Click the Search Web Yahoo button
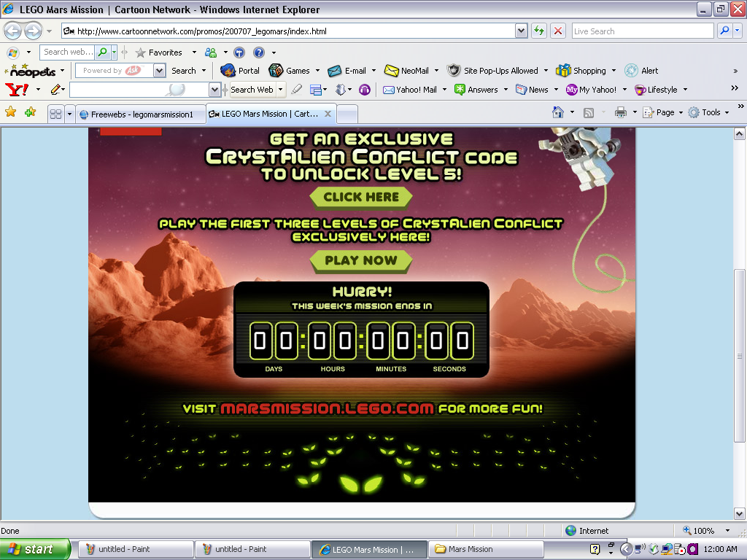The image size is (747, 560). (x=252, y=90)
